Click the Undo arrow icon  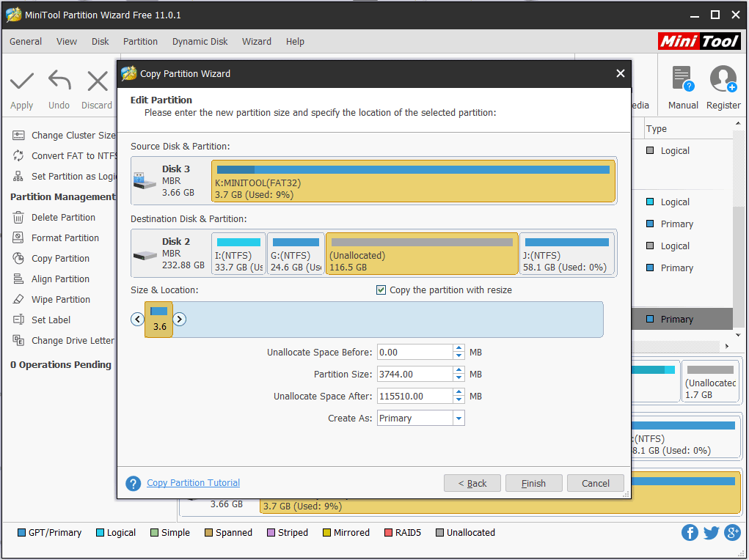point(59,80)
